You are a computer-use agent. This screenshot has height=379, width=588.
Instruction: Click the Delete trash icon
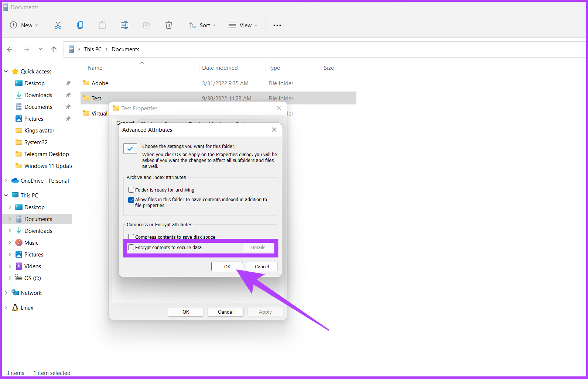(x=169, y=25)
